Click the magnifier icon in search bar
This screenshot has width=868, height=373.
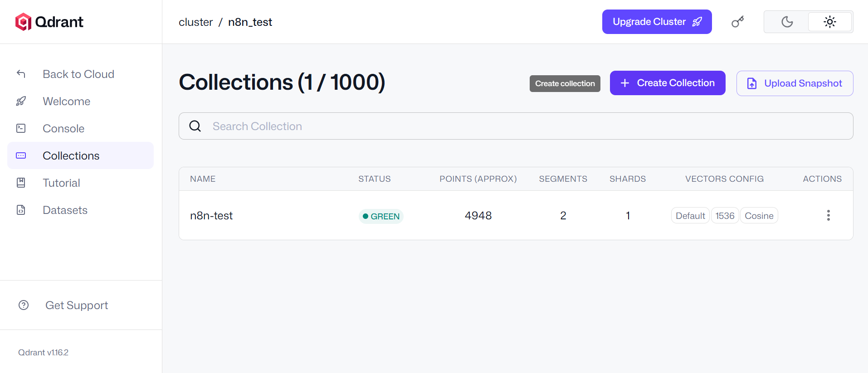[x=195, y=126]
